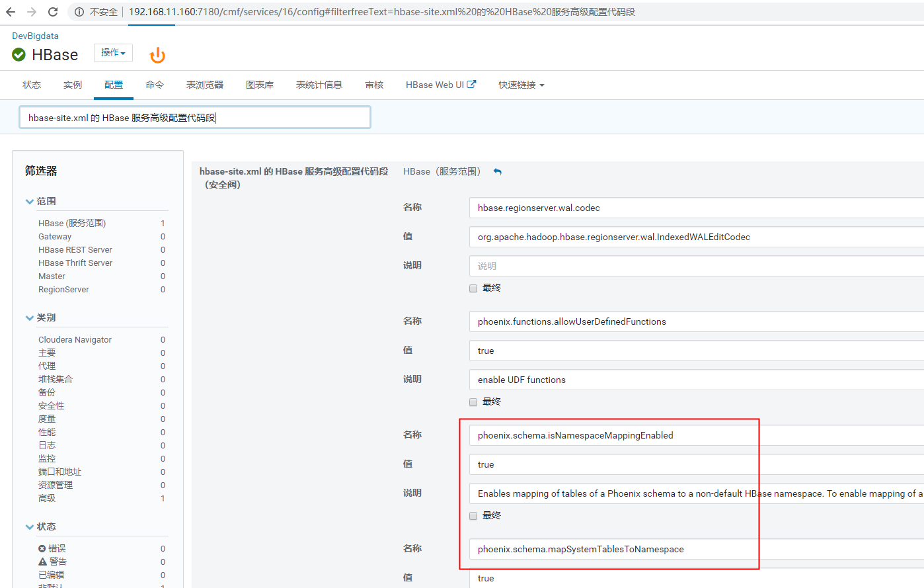The width and height of the screenshot is (924, 588).
Task: Click the configuration search box
Action: [195, 117]
